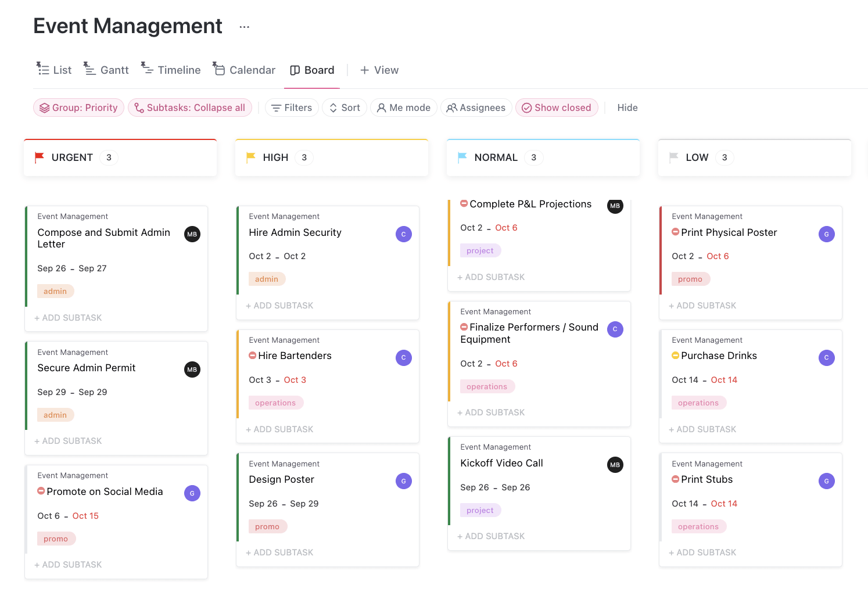
Task: Click operations tag on Hire Bartenders
Action: point(275,403)
